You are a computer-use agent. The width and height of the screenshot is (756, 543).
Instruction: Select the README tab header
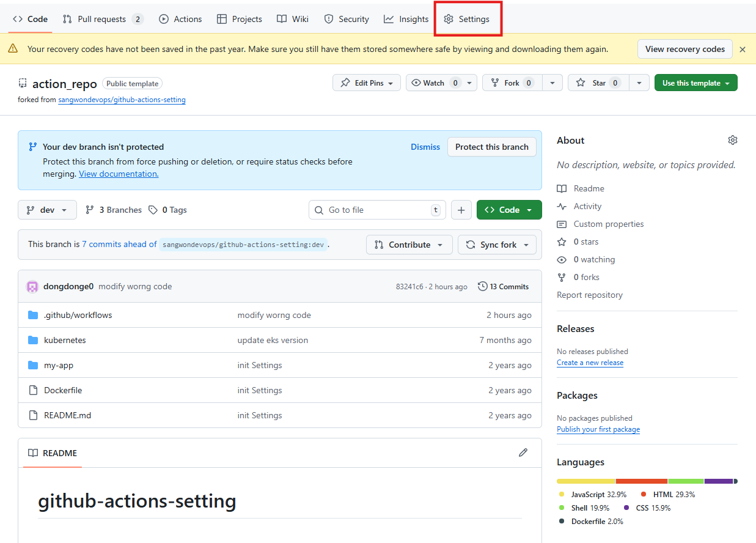53,453
